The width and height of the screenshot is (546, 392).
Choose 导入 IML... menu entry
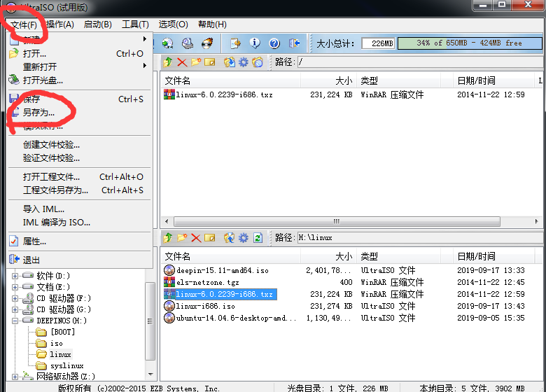pos(80,209)
